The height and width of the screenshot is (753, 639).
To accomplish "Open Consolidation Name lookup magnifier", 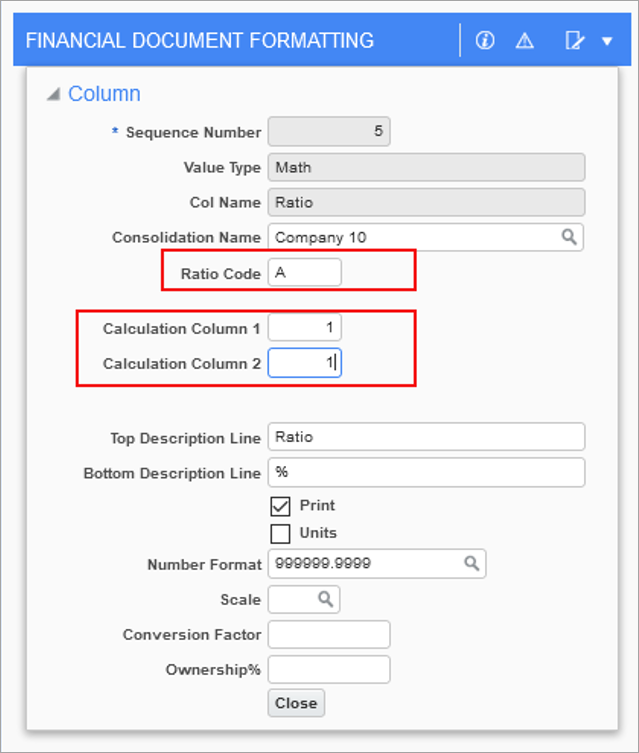I will pyautogui.click(x=569, y=237).
